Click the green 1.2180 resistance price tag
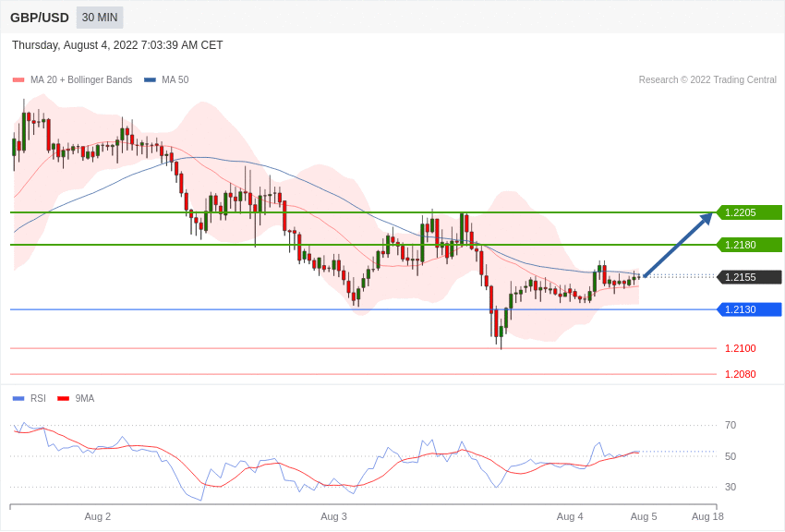 point(750,245)
